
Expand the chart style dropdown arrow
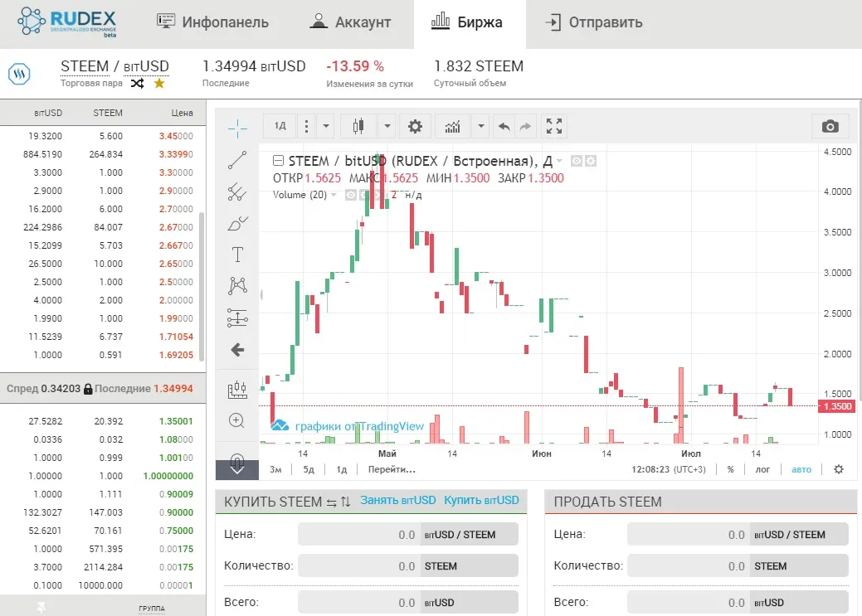click(x=387, y=126)
